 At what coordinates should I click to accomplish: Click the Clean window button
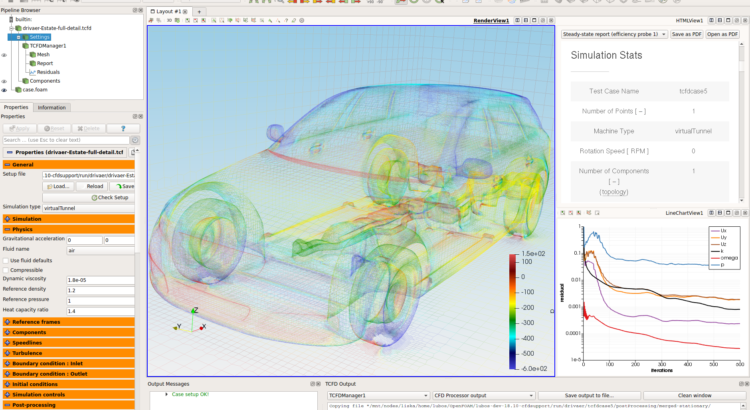(695, 396)
